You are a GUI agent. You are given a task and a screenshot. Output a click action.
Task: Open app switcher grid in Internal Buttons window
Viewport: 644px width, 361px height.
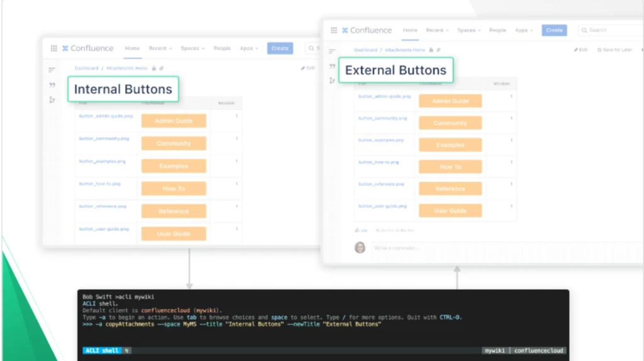(x=54, y=48)
